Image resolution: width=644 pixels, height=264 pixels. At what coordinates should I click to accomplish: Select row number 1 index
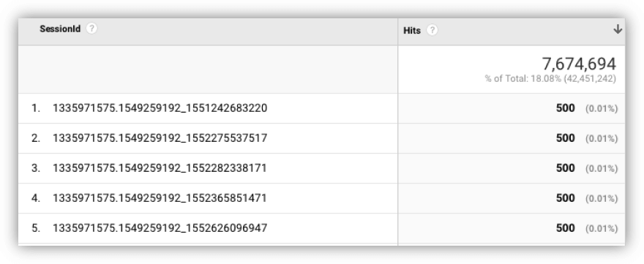pyautogui.click(x=36, y=108)
